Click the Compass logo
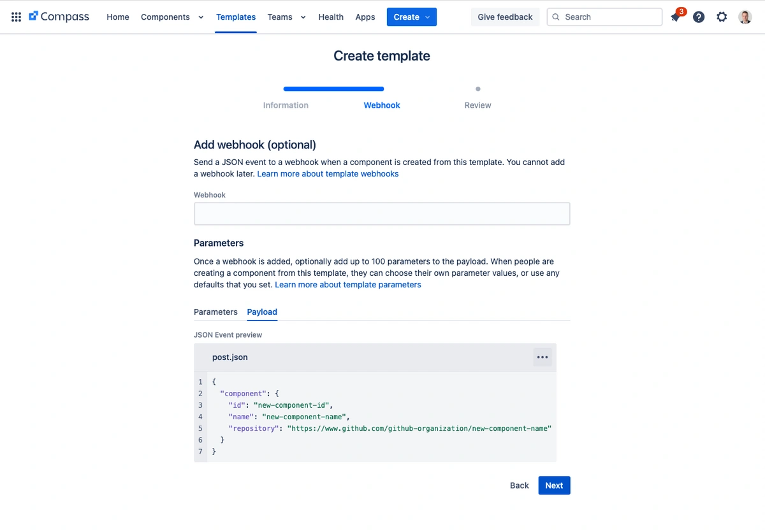The image size is (765, 532). pos(59,17)
